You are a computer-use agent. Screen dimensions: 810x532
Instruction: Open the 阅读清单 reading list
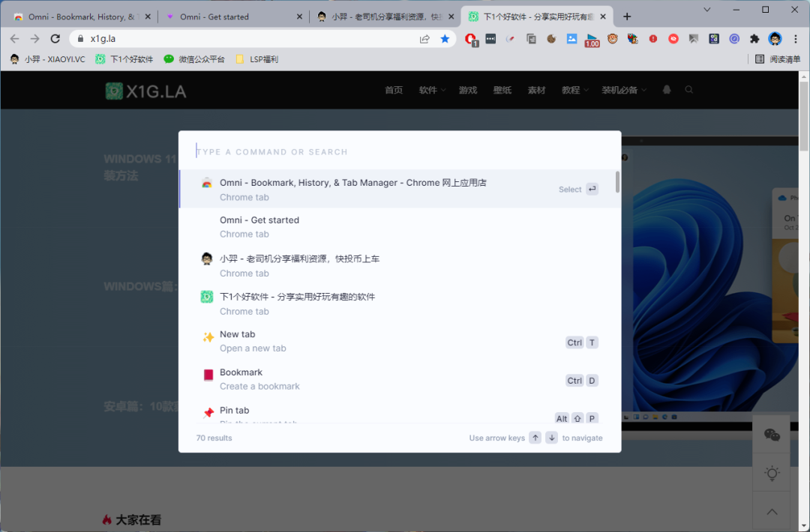point(778,59)
